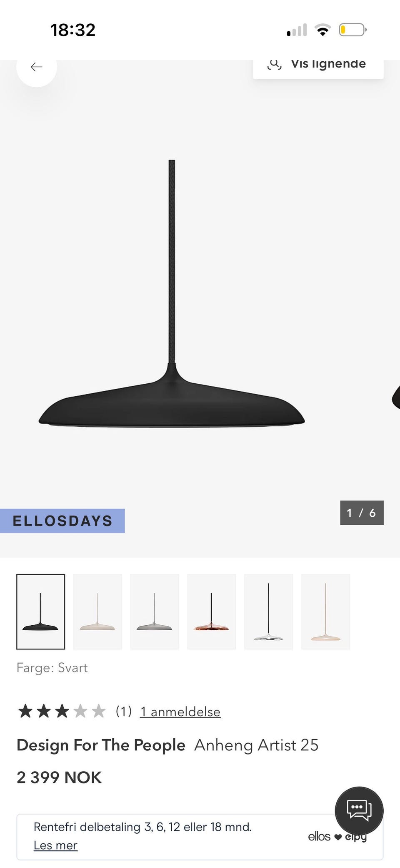The height and width of the screenshot is (868, 400).
Task: Tap the 1 / 6 image counter
Action: (362, 513)
